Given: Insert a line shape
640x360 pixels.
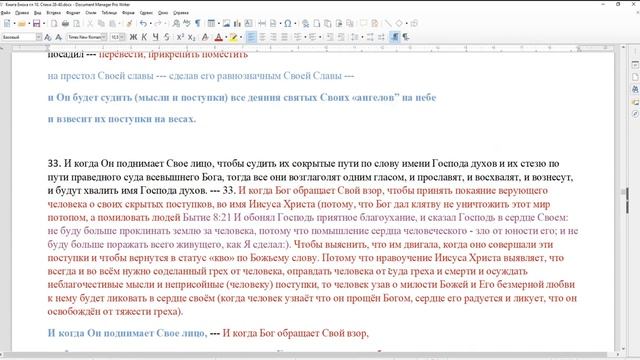Looking at the screenshot, I should click(388, 23).
